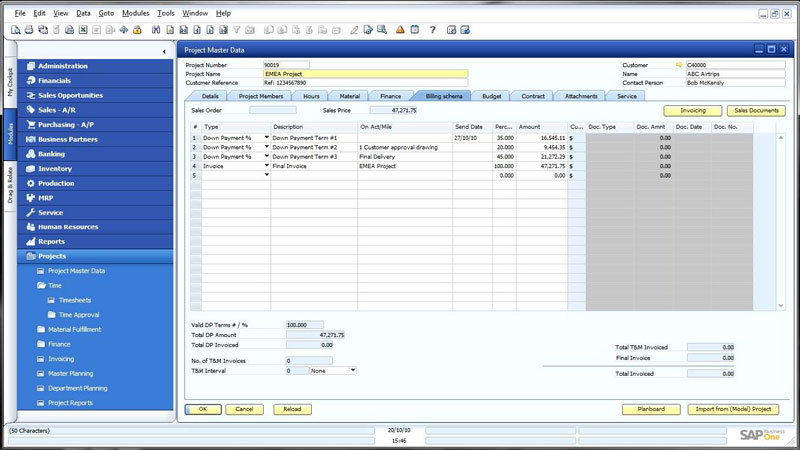Click scroll up arrow of billing table
The height and width of the screenshot is (450, 800).
coord(781,138)
